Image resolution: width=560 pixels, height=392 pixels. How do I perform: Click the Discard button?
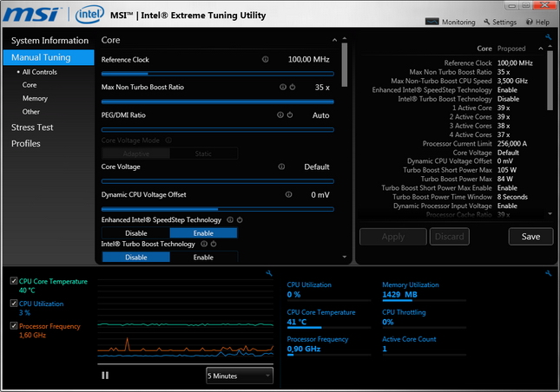click(x=450, y=237)
